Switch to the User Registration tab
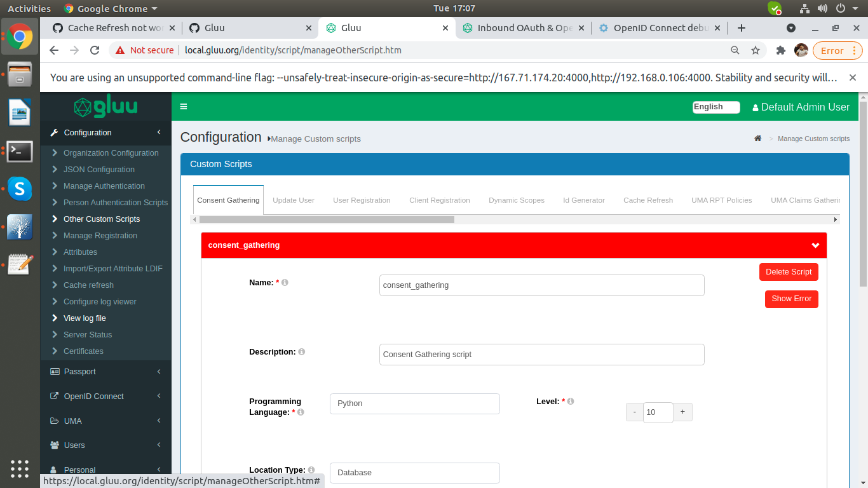The height and width of the screenshot is (488, 868). tap(362, 200)
